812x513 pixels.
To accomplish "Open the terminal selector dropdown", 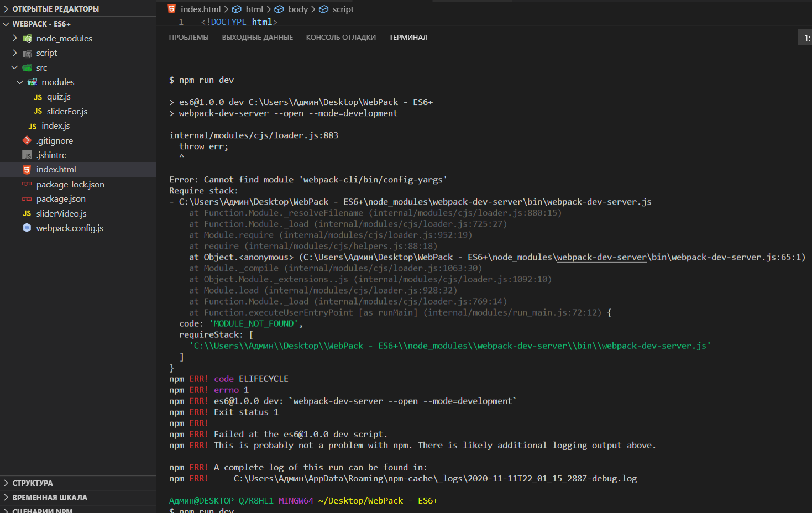I will click(x=805, y=38).
